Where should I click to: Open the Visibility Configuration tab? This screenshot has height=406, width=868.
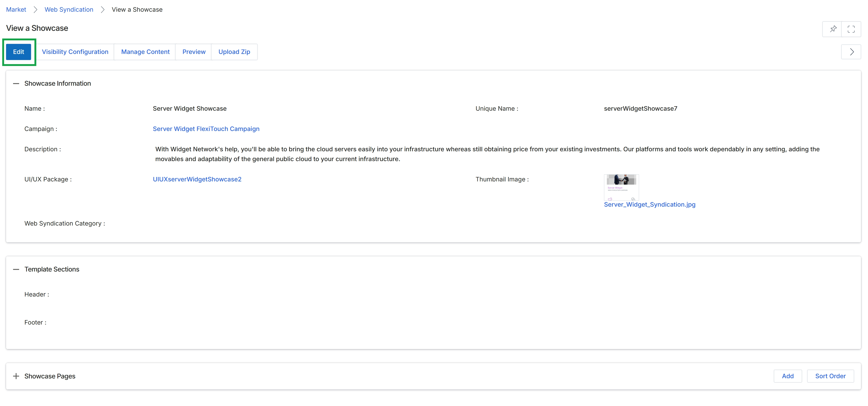click(x=75, y=52)
